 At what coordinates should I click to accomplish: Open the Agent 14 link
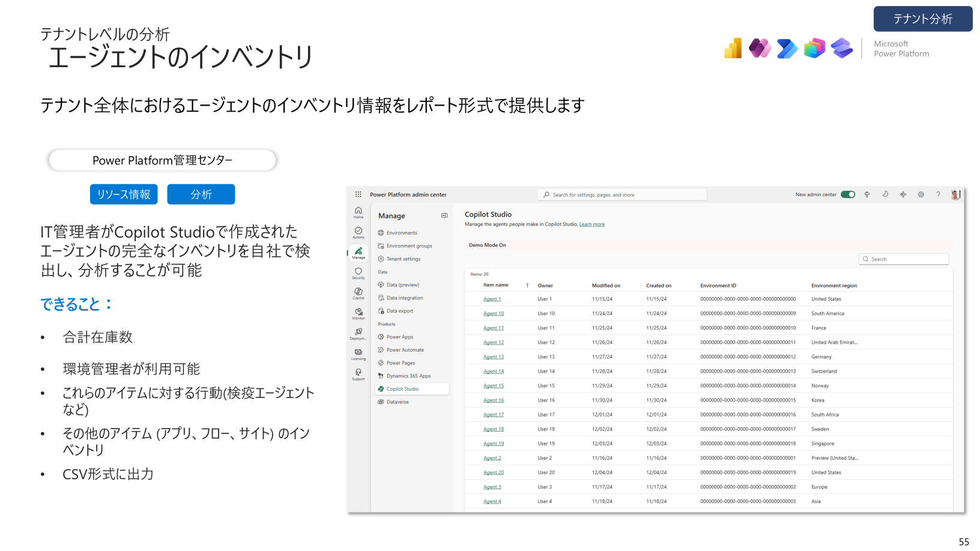tap(494, 372)
